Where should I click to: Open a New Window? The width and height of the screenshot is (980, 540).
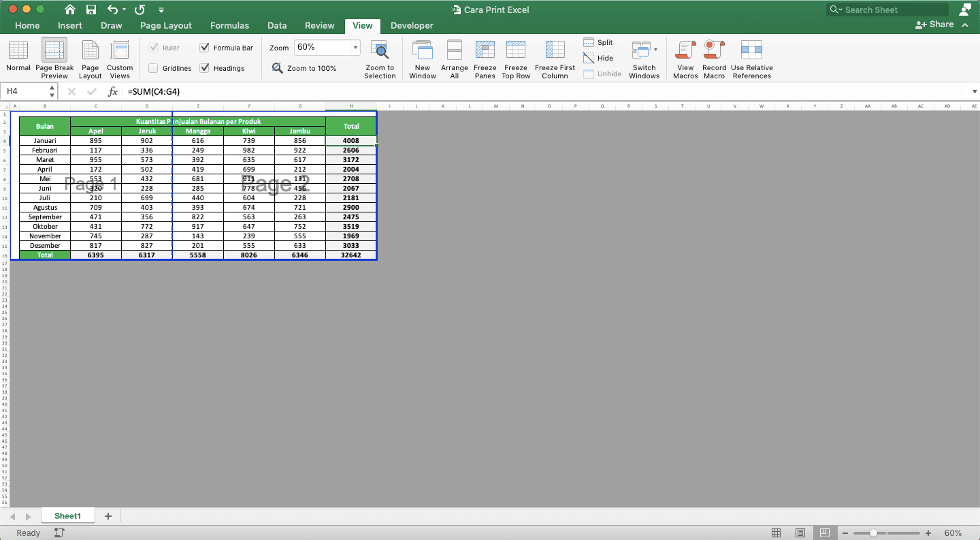coord(423,59)
